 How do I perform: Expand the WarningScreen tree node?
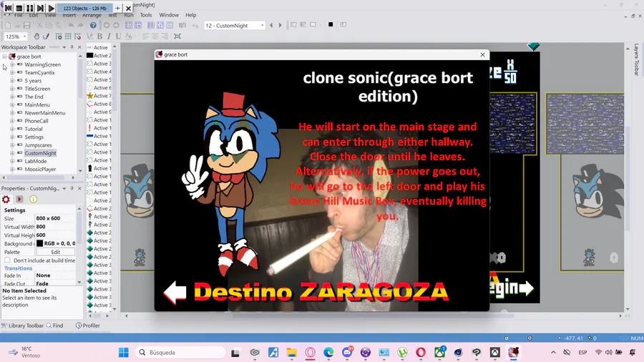pyautogui.click(x=12, y=64)
